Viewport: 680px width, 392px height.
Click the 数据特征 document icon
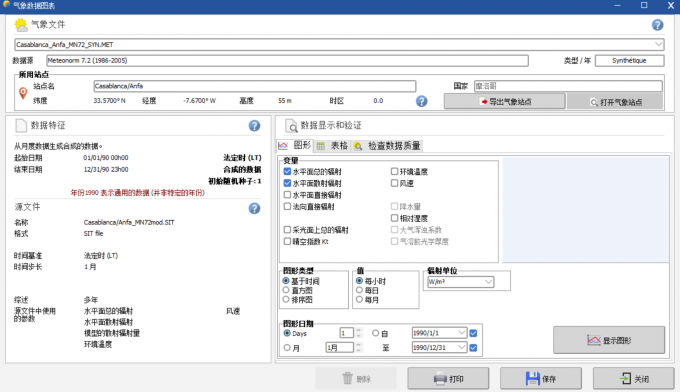[21, 126]
